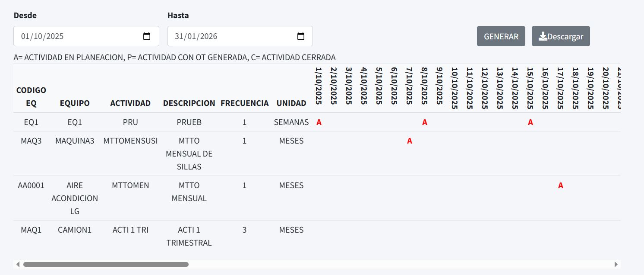Click the CODIGO EQ column header
The width and height of the screenshot is (644, 275).
[31, 96]
